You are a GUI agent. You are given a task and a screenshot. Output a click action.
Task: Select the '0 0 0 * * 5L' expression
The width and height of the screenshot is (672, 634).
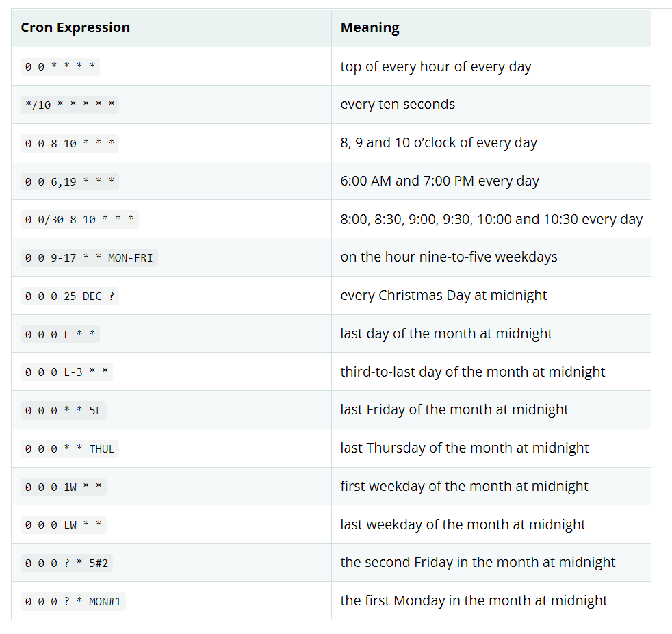point(64,410)
